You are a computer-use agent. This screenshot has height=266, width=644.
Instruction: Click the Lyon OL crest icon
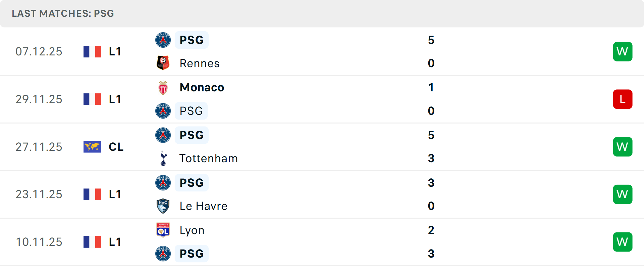pyautogui.click(x=163, y=230)
